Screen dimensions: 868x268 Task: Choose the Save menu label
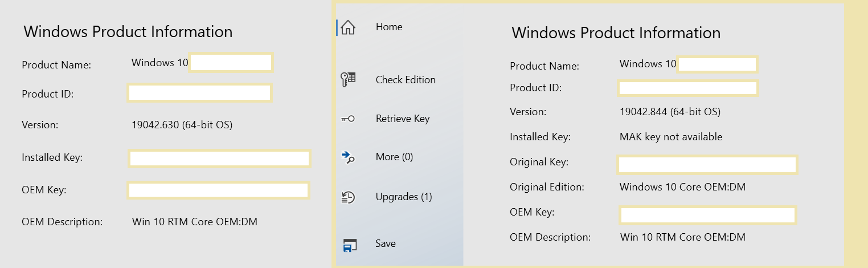(386, 243)
